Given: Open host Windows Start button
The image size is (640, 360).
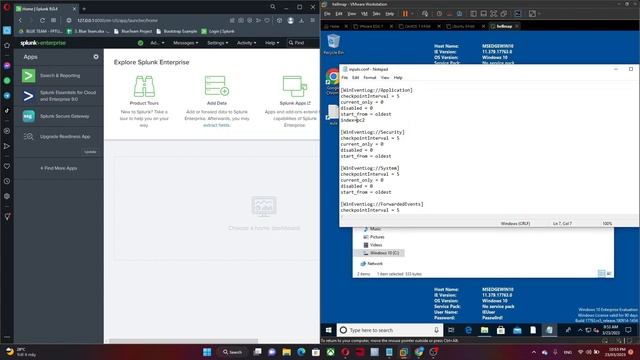Looking at the screenshot, I should click(x=207, y=352).
